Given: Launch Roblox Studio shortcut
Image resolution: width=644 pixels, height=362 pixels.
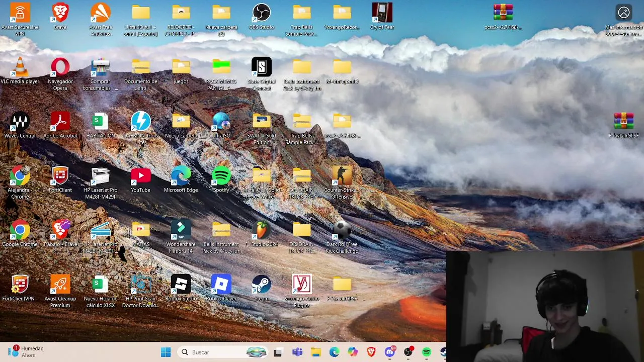Looking at the screenshot, I should pyautogui.click(x=181, y=288).
